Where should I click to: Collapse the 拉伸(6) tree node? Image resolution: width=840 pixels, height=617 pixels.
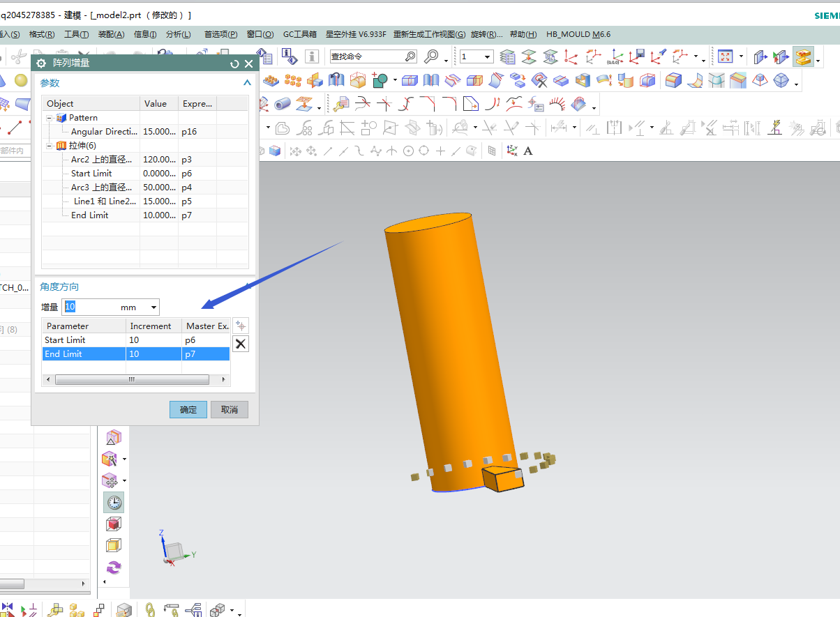coord(50,146)
